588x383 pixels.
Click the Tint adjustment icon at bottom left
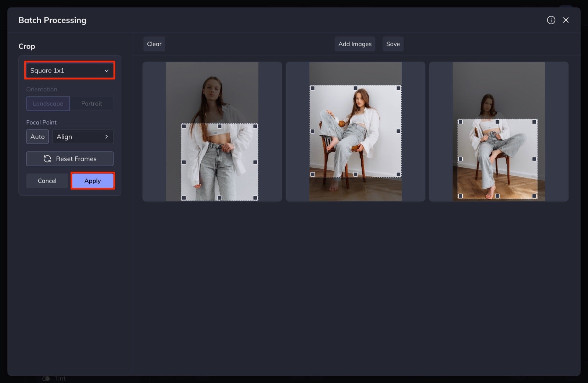[45, 378]
